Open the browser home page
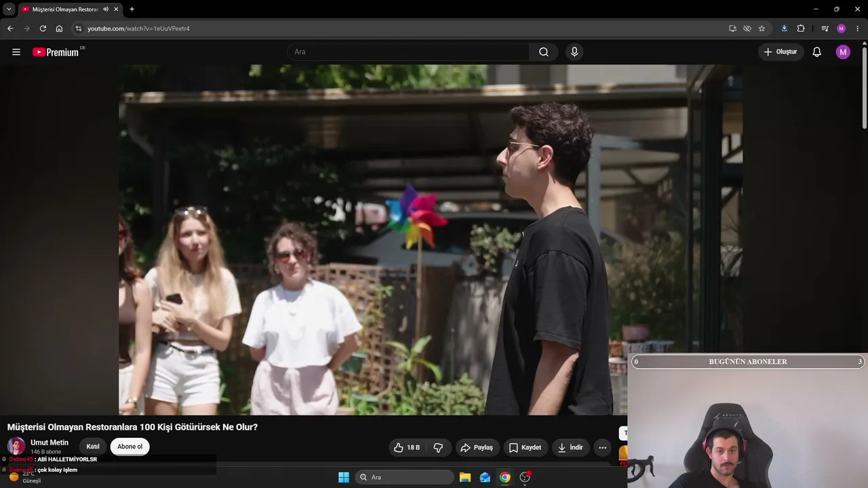 coord(59,28)
